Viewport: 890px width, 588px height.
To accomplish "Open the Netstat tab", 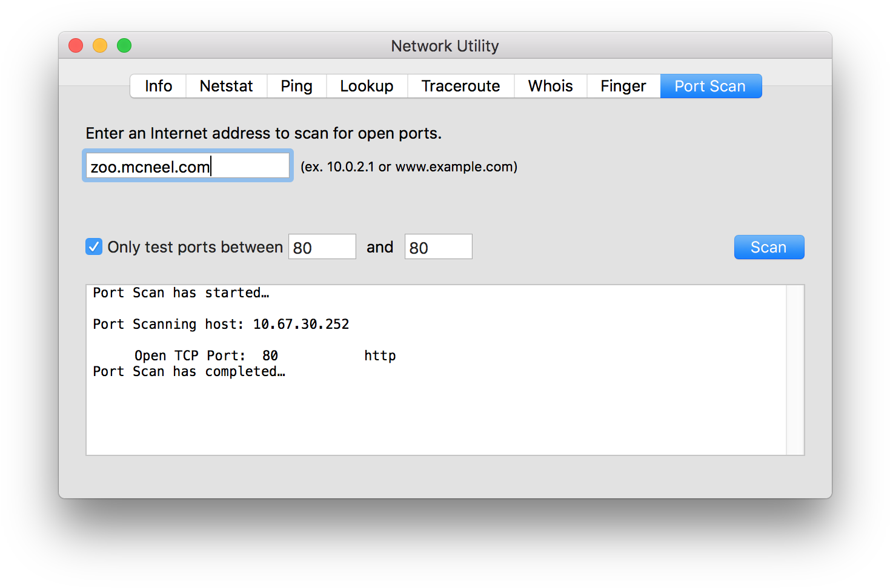I will pyautogui.click(x=226, y=86).
